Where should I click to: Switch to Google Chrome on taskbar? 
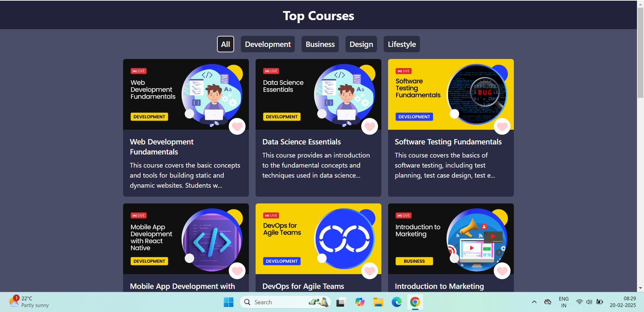pos(415,302)
